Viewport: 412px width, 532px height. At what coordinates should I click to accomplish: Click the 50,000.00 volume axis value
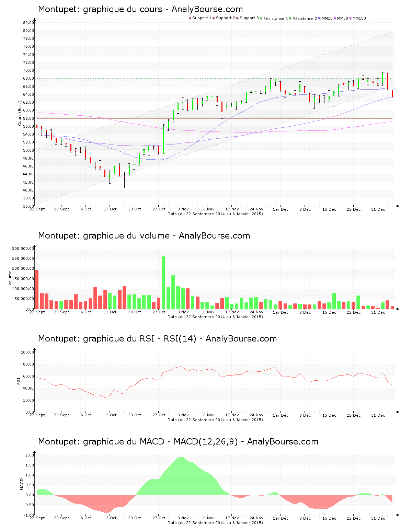(24, 299)
